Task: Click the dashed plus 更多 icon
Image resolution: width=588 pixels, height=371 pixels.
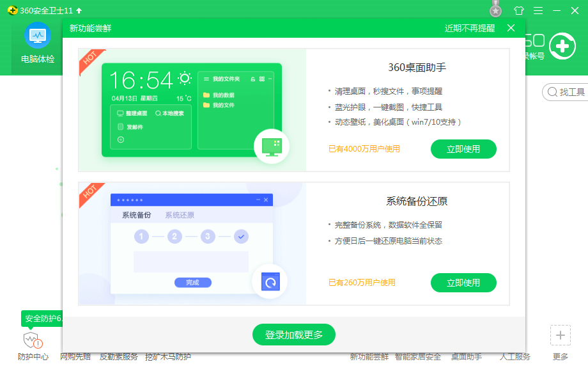Action: click(561, 335)
